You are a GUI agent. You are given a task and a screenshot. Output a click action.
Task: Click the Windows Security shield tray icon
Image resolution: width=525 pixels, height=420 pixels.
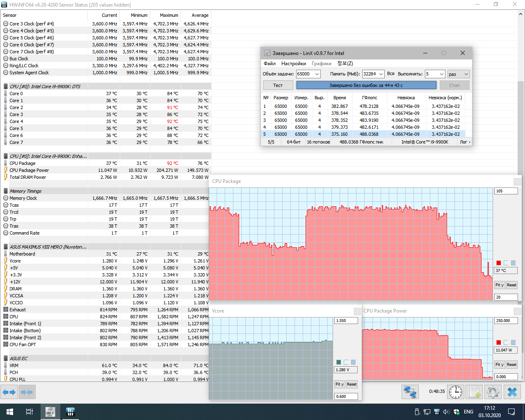click(x=457, y=412)
